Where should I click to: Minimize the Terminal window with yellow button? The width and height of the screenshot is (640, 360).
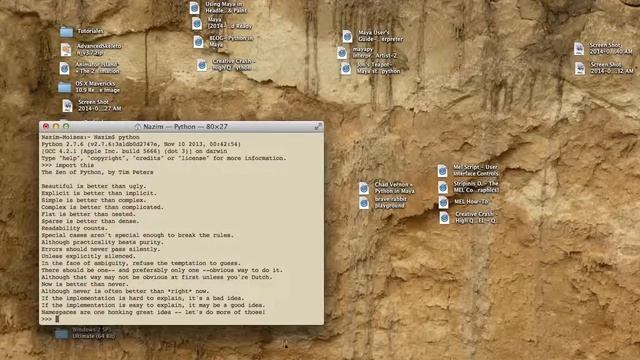pos(56,127)
